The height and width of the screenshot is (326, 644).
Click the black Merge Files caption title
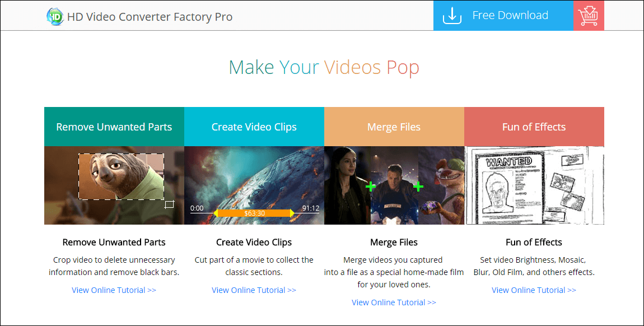(394, 242)
